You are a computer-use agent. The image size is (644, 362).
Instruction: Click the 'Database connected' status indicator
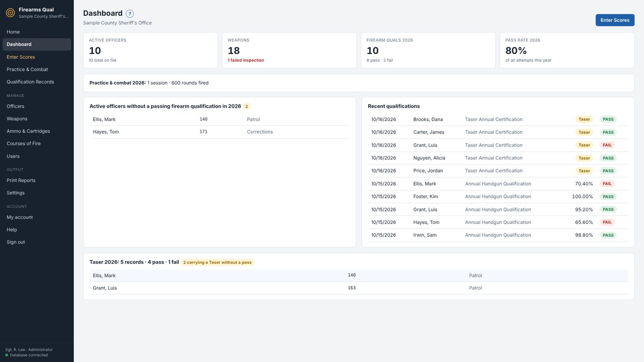pos(26,355)
